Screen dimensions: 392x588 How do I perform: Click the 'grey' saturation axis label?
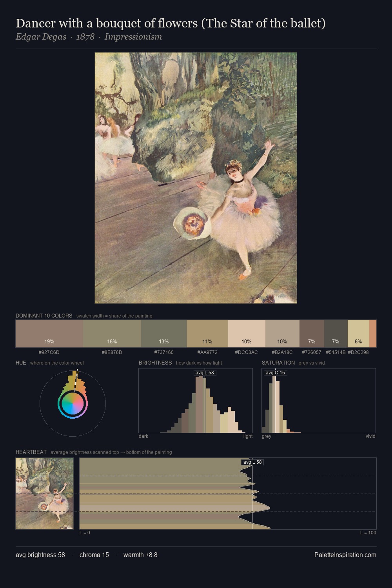click(267, 436)
